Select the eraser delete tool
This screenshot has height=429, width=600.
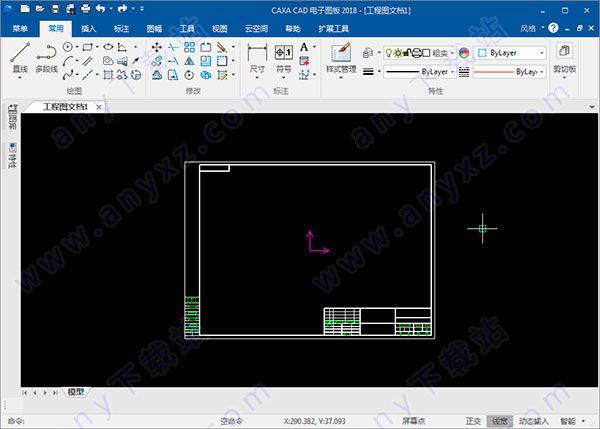222,47
